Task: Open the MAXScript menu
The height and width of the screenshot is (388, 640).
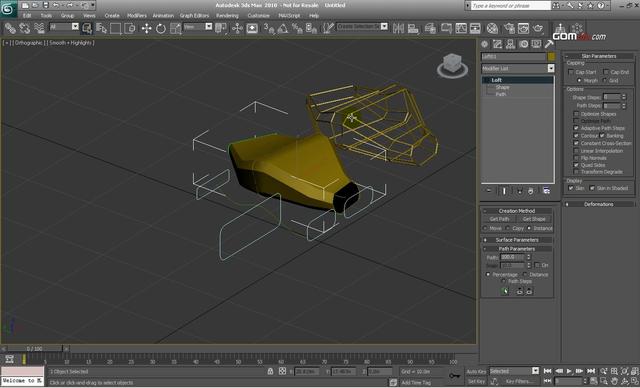Action: [289, 16]
